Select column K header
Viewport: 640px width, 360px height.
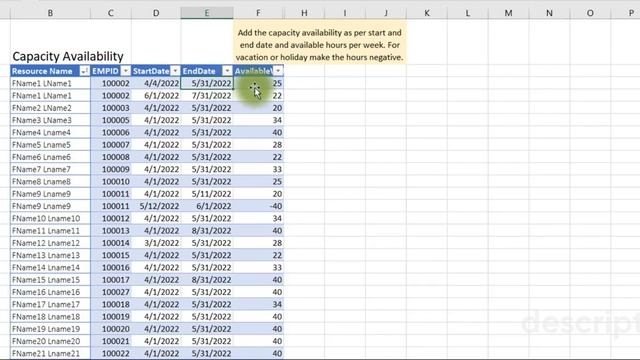pos(427,13)
